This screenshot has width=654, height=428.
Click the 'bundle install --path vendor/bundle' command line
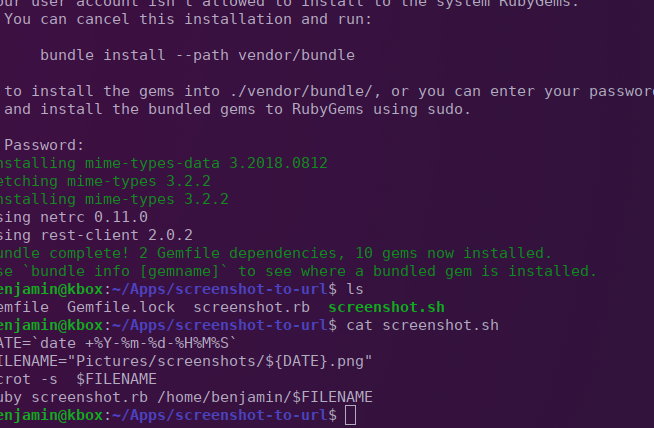coord(197,55)
